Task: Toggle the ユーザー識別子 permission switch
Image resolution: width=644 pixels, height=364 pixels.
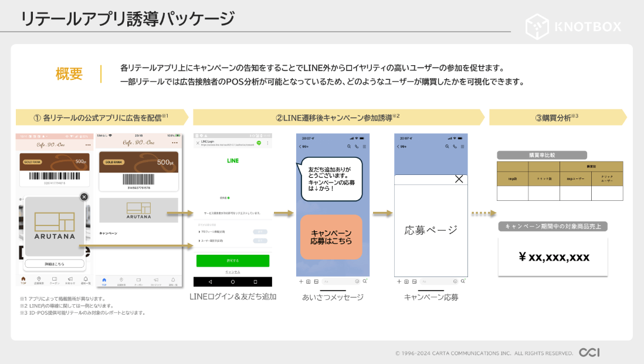Action: point(260,241)
